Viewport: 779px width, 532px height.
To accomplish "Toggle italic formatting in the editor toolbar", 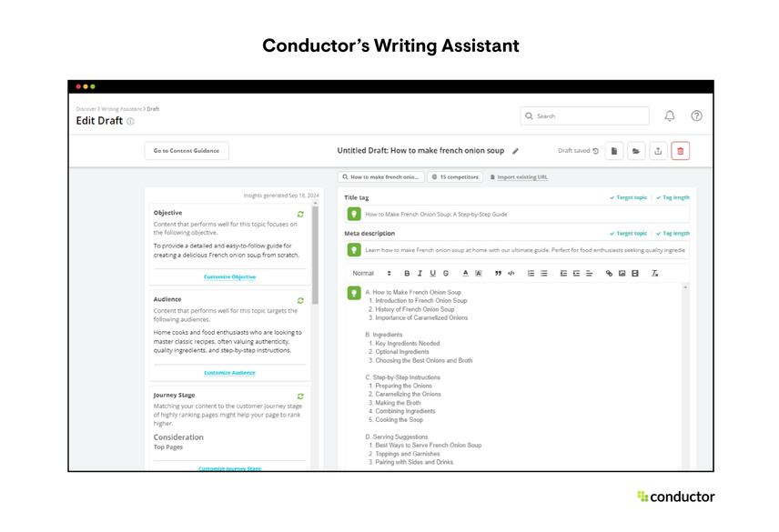I will tap(420, 274).
